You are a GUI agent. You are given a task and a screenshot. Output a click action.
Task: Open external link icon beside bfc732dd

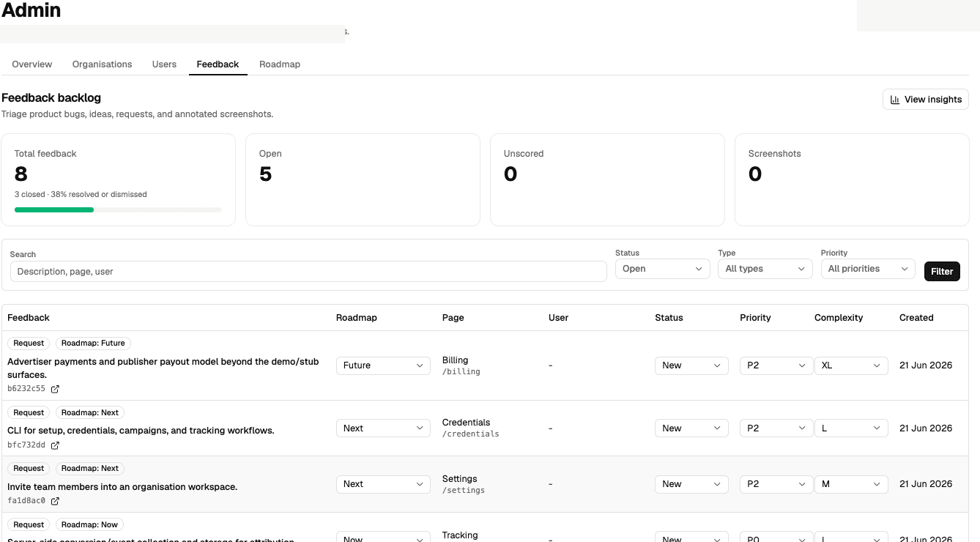coord(55,445)
